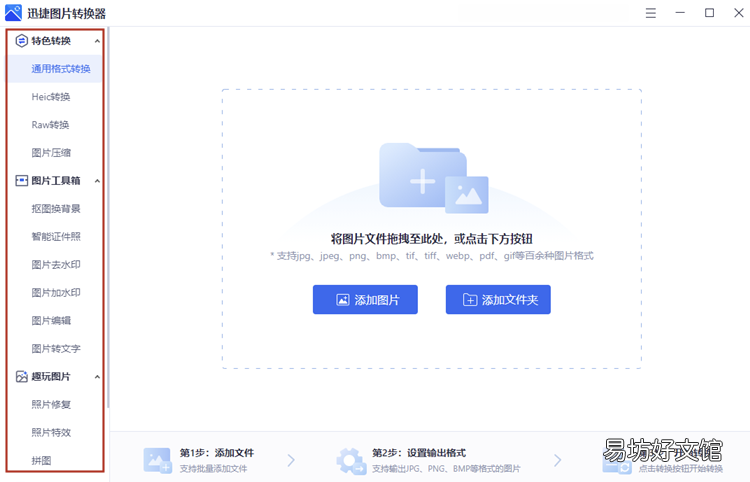Viewport: 750px width, 482px height.
Task: Click the 添加文件夹 button
Action: pos(498,300)
